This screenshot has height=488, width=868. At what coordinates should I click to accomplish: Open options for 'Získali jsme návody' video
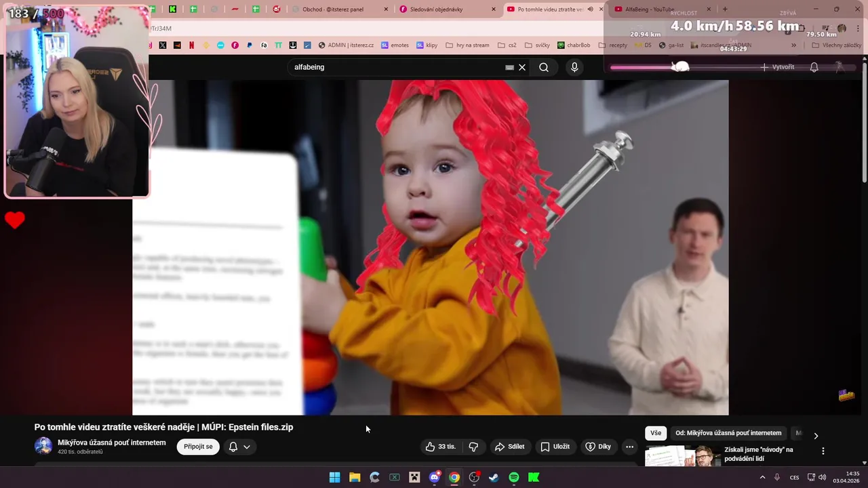click(x=823, y=451)
